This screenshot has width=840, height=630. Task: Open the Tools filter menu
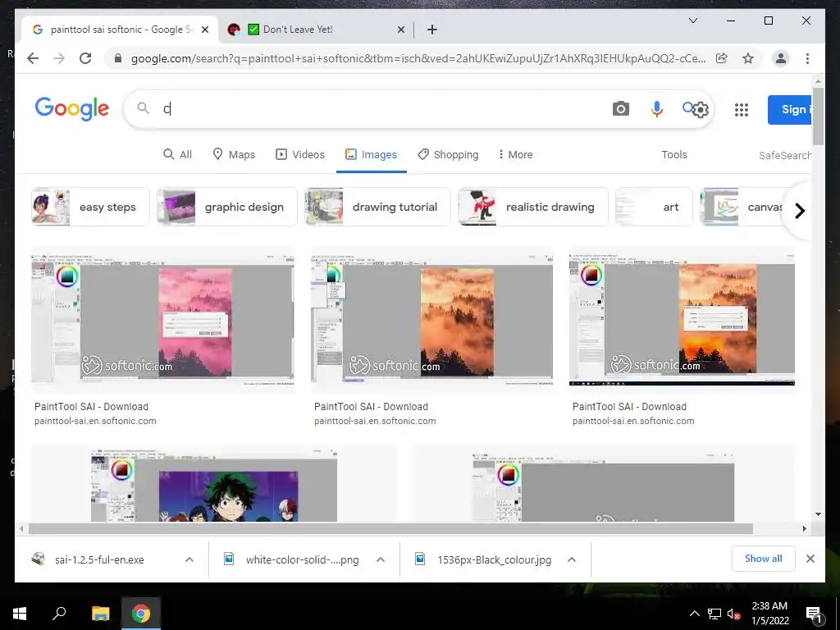[x=674, y=155]
